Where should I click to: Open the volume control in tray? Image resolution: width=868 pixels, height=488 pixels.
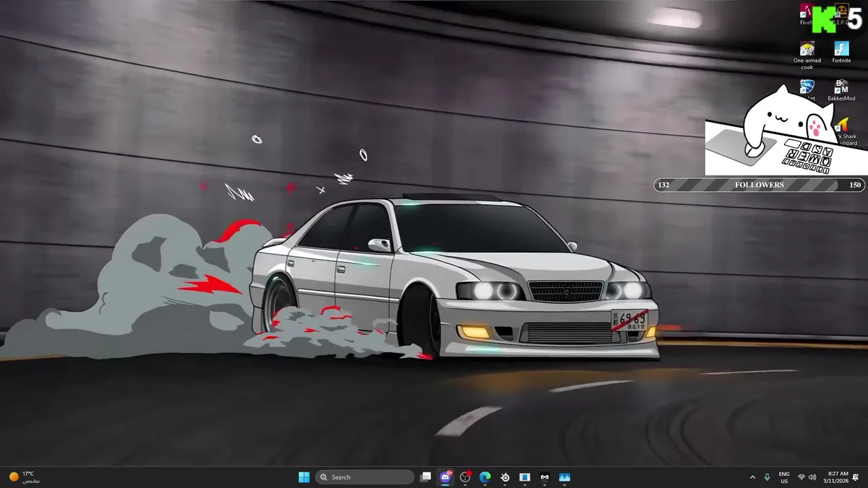pyautogui.click(x=812, y=477)
